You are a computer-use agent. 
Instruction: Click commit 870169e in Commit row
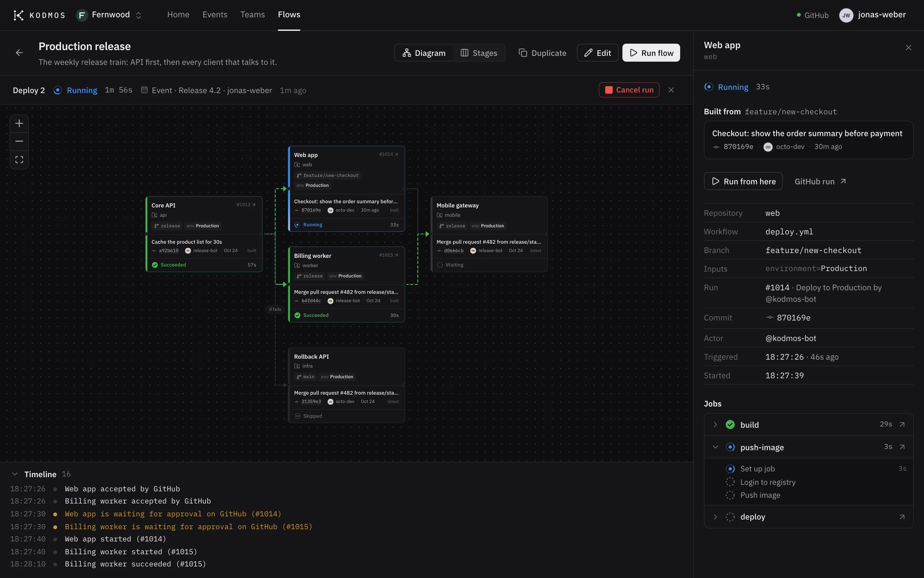788,318
